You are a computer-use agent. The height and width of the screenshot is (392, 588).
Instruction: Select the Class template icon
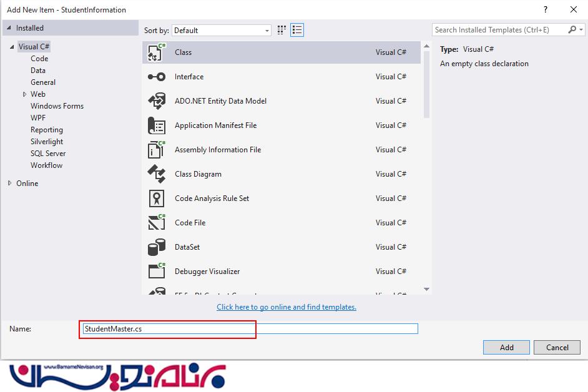(x=156, y=52)
